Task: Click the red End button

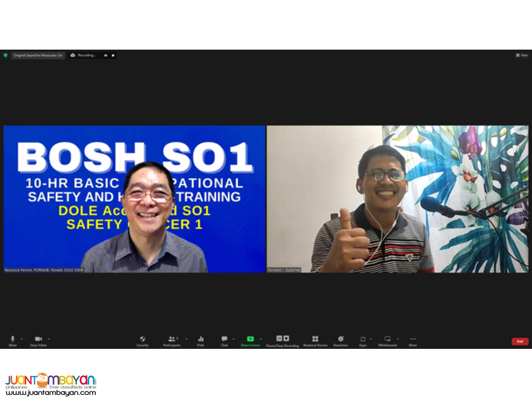Action: pos(519,341)
